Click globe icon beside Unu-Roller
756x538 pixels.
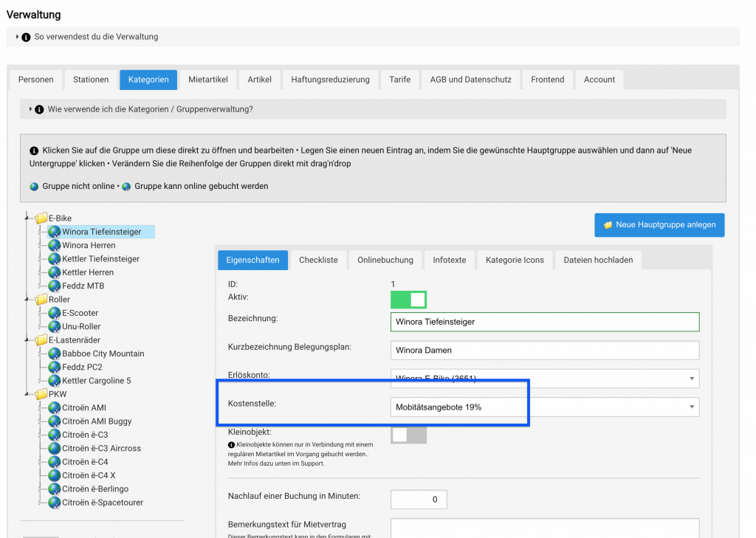pos(55,326)
